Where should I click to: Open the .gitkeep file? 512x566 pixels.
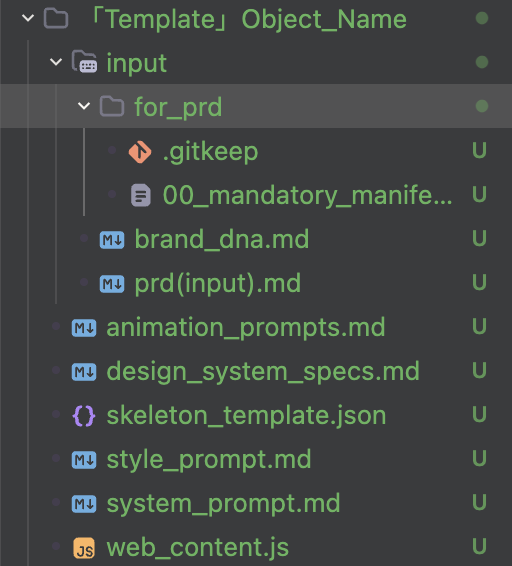pyautogui.click(x=211, y=152)
